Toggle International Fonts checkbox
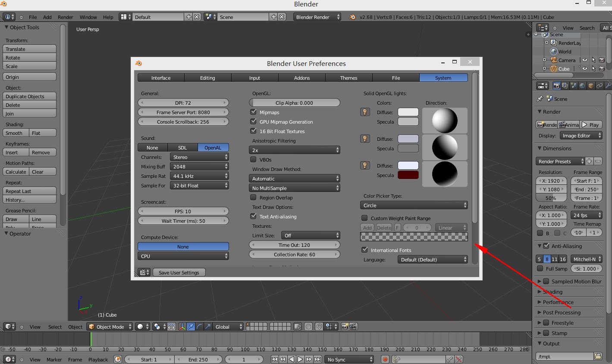Image resolution: width=612 pixels, height=364 pixels. 365,250
